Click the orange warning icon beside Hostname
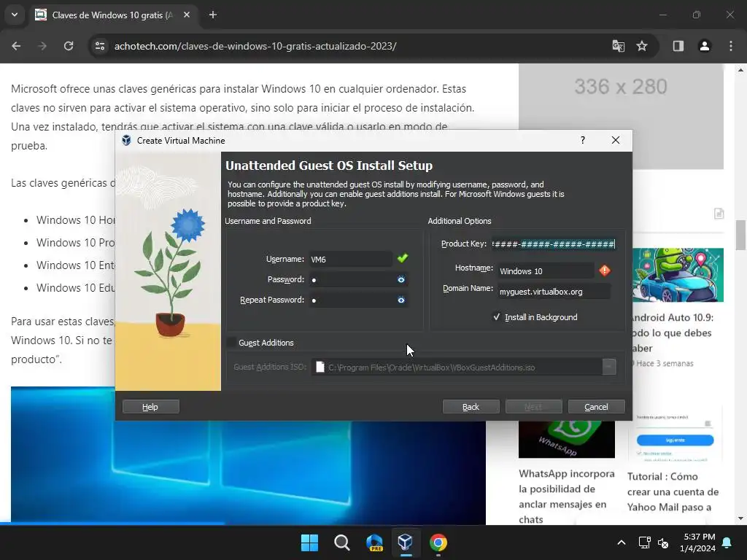 pyautogui.click(x=605, y=271)
